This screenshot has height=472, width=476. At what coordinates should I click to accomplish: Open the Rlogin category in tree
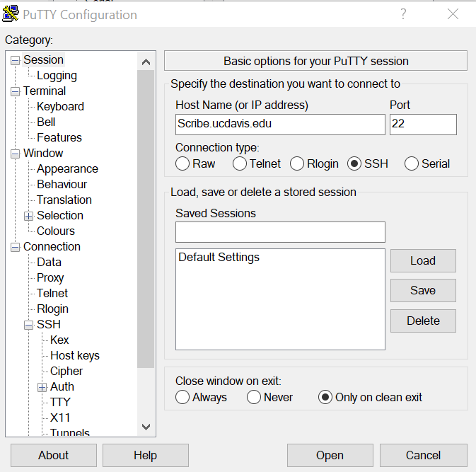click(52, 309)
